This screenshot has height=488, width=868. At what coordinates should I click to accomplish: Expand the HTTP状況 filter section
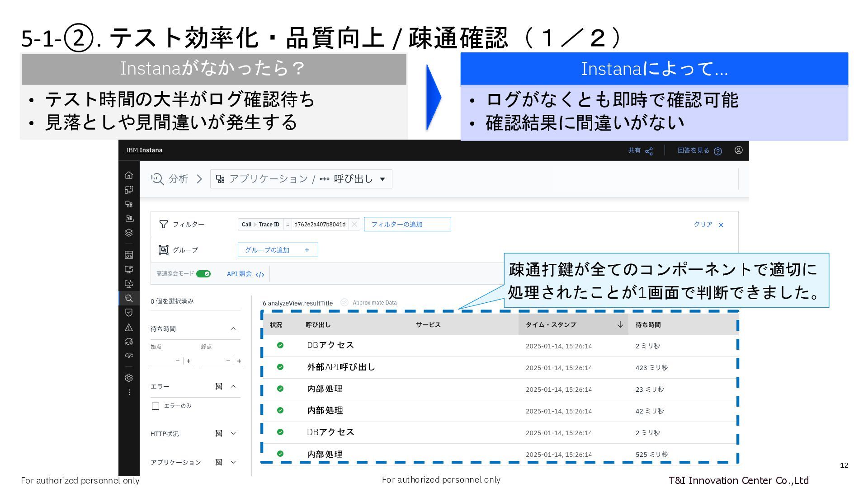[233, 433]
